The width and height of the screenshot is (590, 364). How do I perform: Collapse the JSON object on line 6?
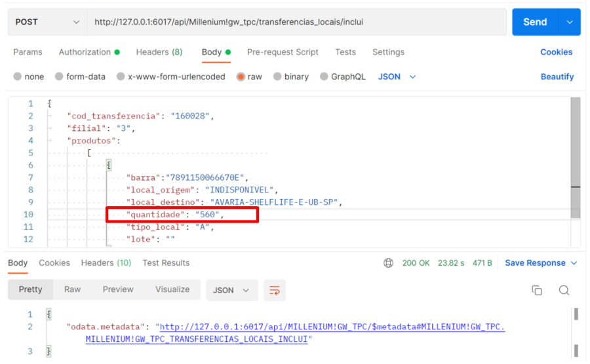click(x=109, y=165)
